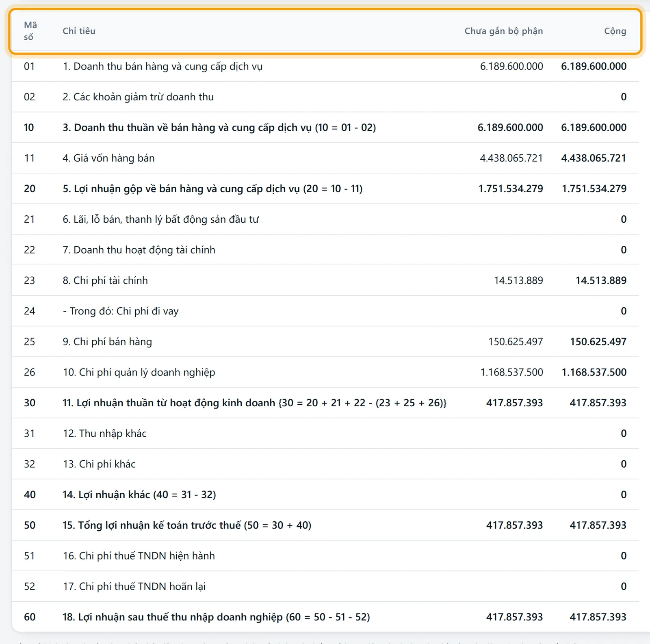Click the Cộng value for Giá vốn hàng bán
The height and width of the screenshot is (644, 650).
click(594, 158)
